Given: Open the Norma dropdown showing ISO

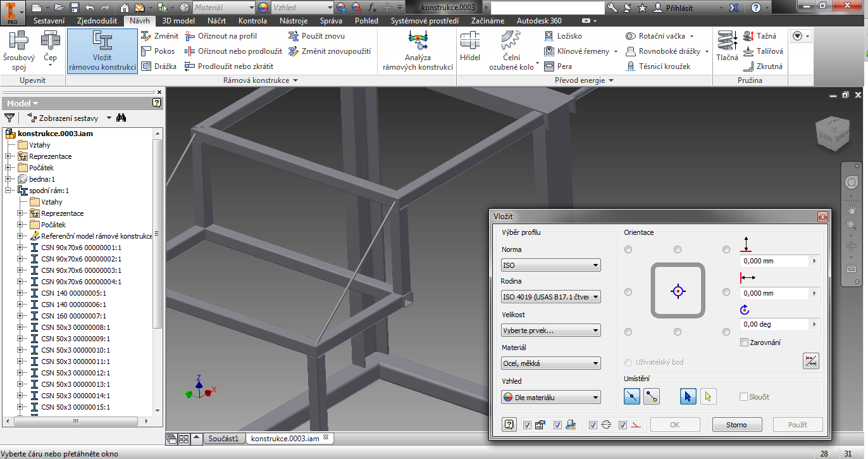Looking at the screenshot, I should pyautogui.click(x=550, y=265).
